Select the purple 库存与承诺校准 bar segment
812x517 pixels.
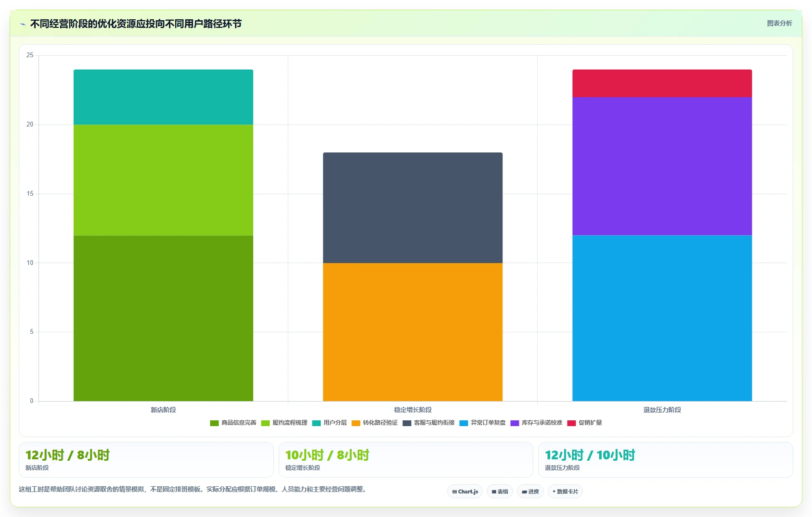tap(662, 166)
